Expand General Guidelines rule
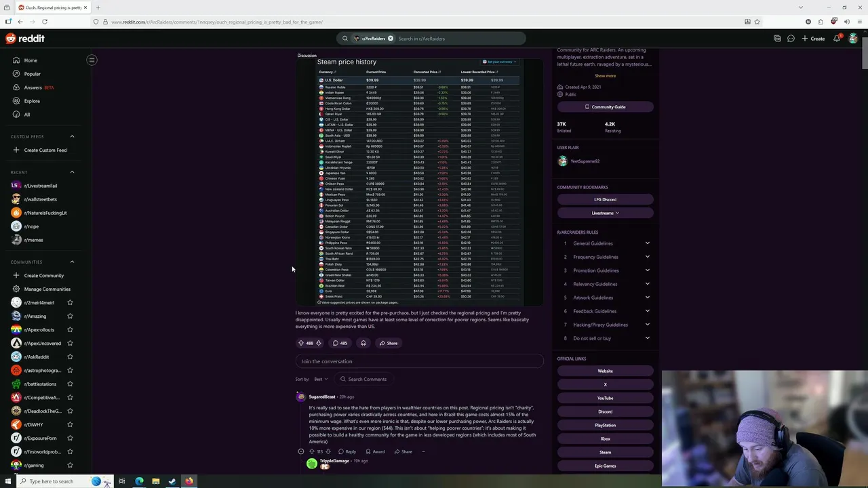This screenshot has width=868, height=488. coord(605,243)
